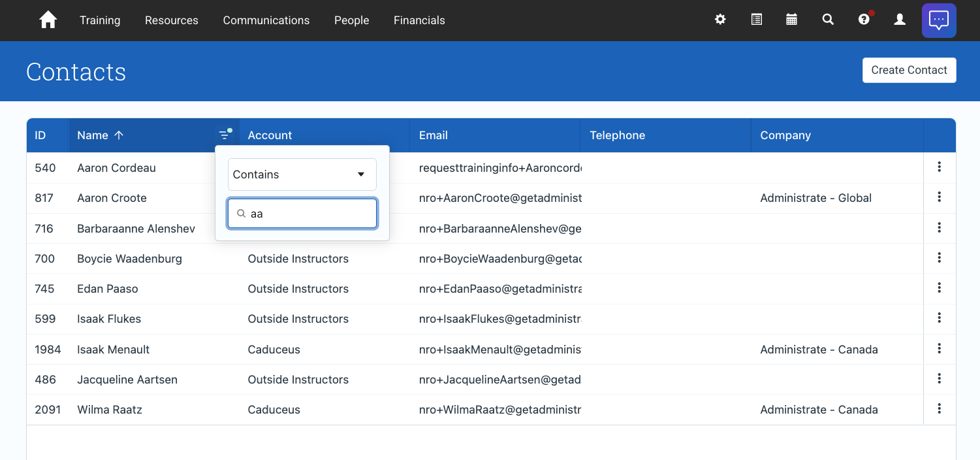Open actions menu for Aaron Cordeau

[940, 167]
